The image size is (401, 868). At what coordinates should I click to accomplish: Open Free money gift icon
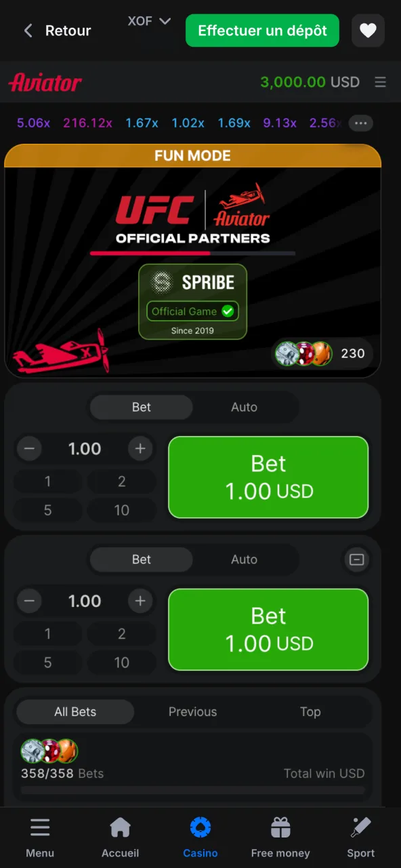(x=280, y=838)
